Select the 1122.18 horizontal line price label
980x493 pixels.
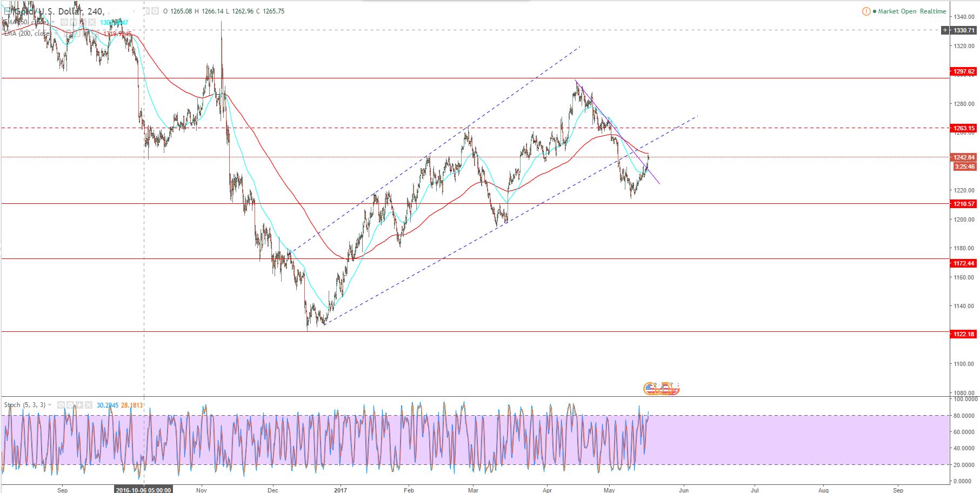pyautogui.click(x=964, y=334)
